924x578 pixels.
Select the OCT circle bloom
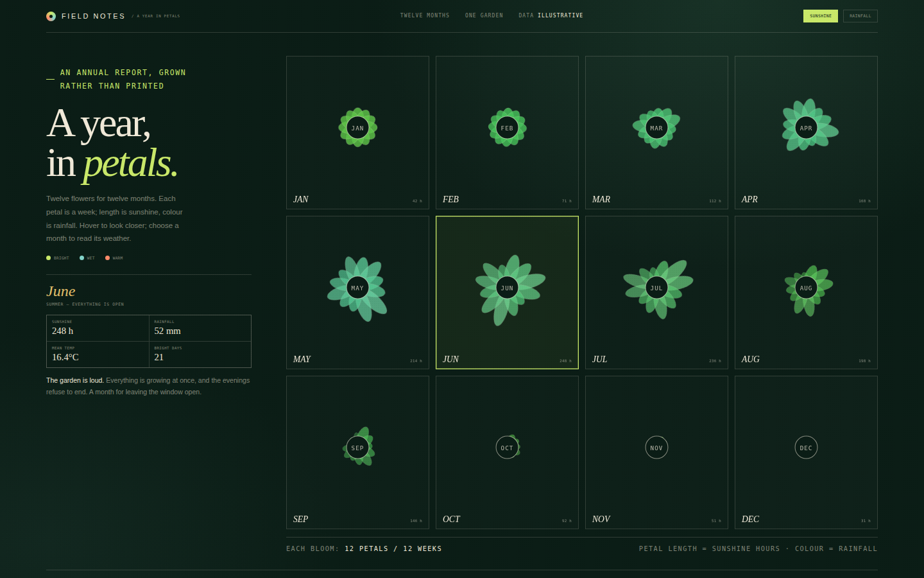[508, 448]
